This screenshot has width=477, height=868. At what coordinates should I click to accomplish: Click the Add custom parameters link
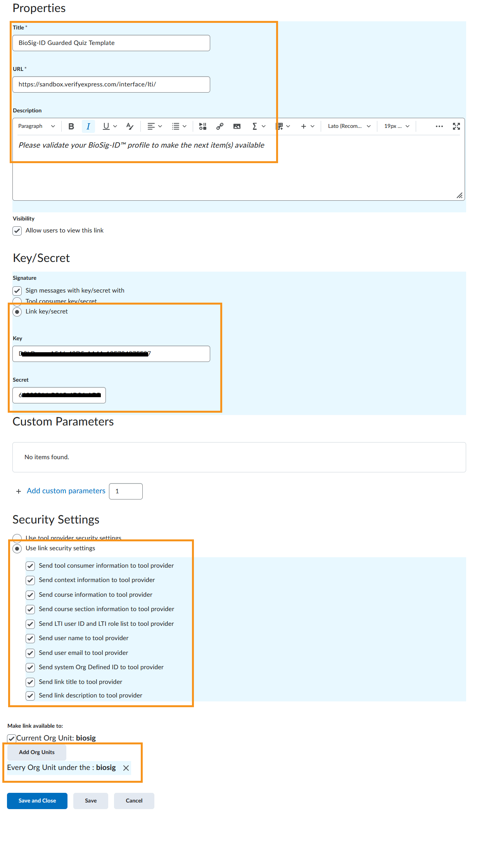click(66, 491)
